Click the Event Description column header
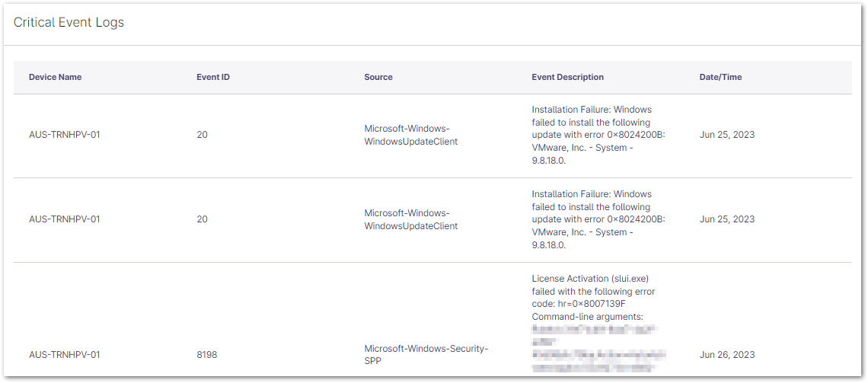 pos(567,77)
